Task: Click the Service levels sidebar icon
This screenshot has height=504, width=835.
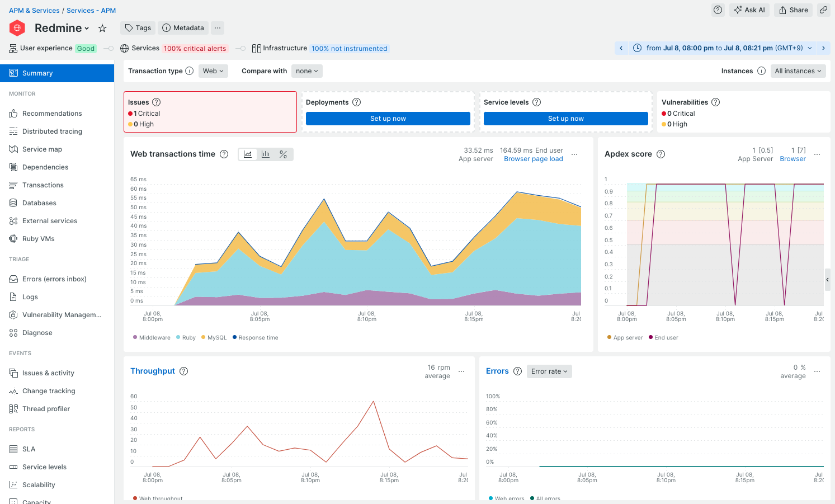Action: click(x=13, y=467)
